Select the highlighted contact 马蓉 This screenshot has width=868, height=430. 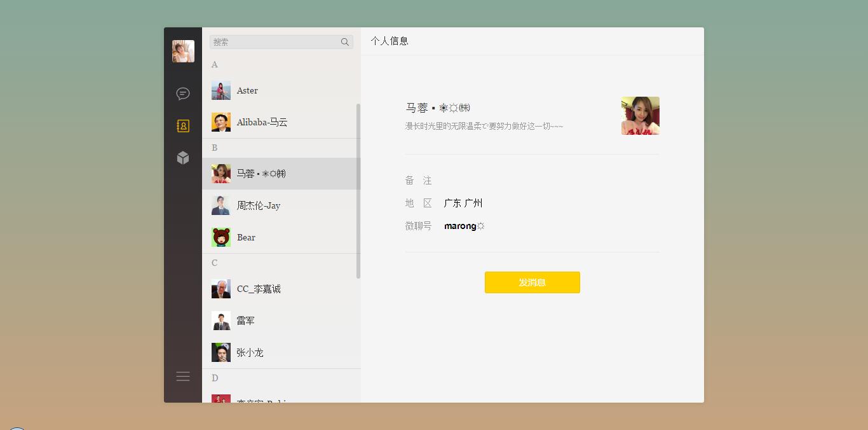[281, 174]
